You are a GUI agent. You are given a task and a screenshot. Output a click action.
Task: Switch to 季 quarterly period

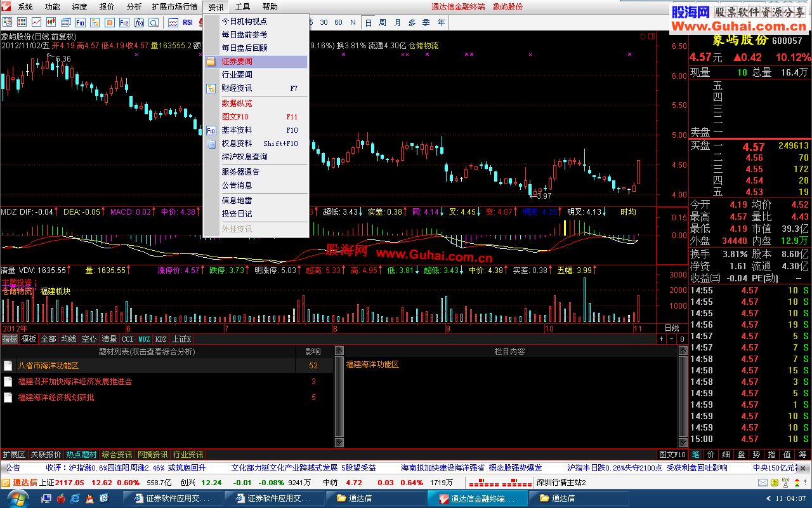(426, 22)
